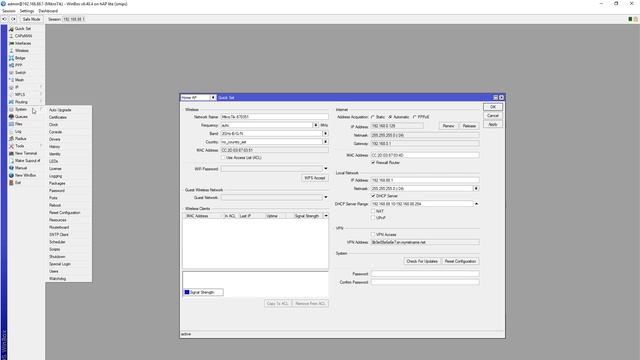The height and width of the screenshot is (360, 640).
Task: Select the Static address acquisition radio
Action: pyautogui.click(x=373, y=117)
